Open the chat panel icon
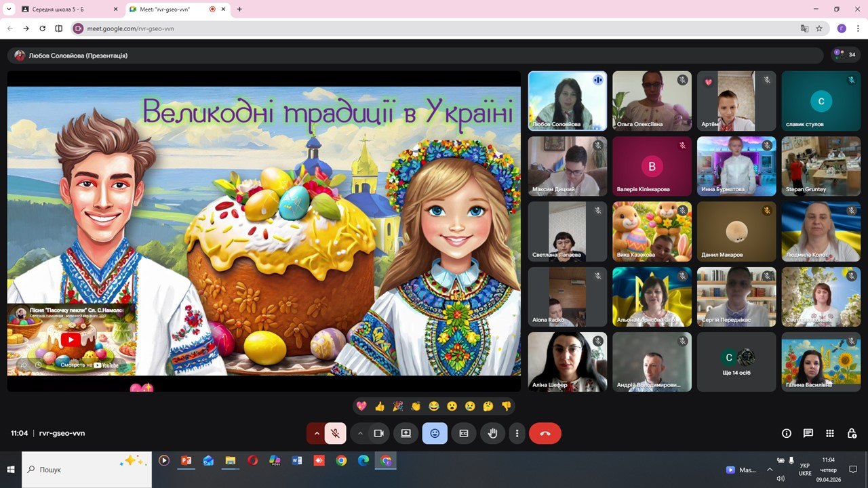The height and width of the screenshot is (488, 868). [808, 433]
